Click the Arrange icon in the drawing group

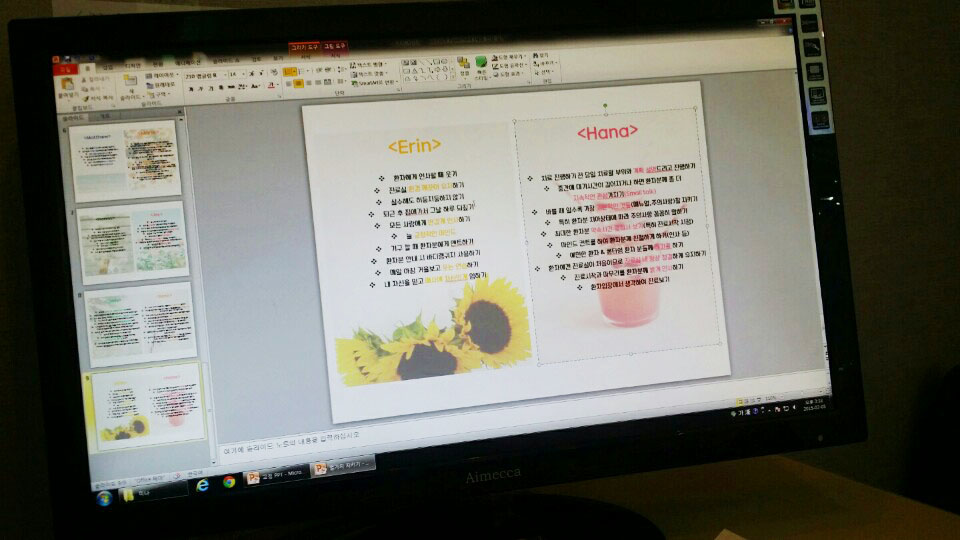[x=464, y=66]
